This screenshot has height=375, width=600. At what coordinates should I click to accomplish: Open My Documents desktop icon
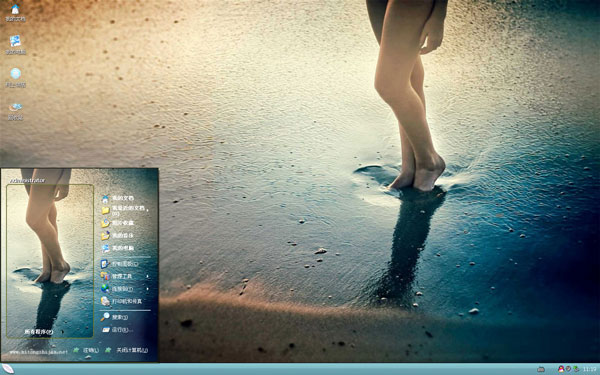15,13
